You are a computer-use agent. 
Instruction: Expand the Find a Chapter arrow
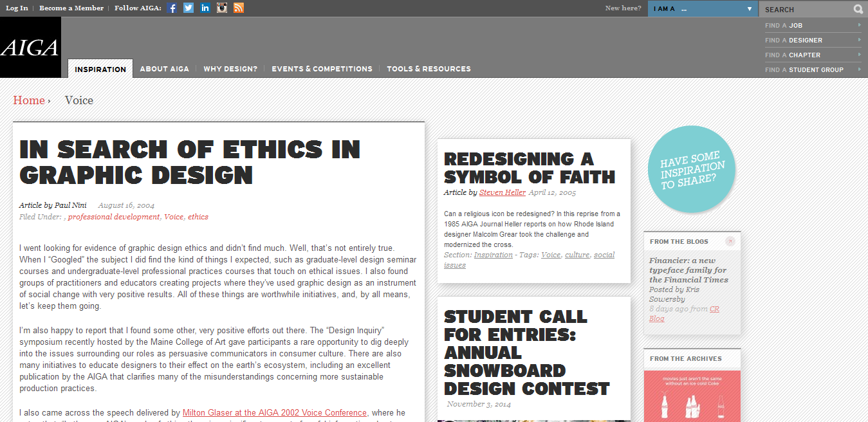(x=859, y=55)
